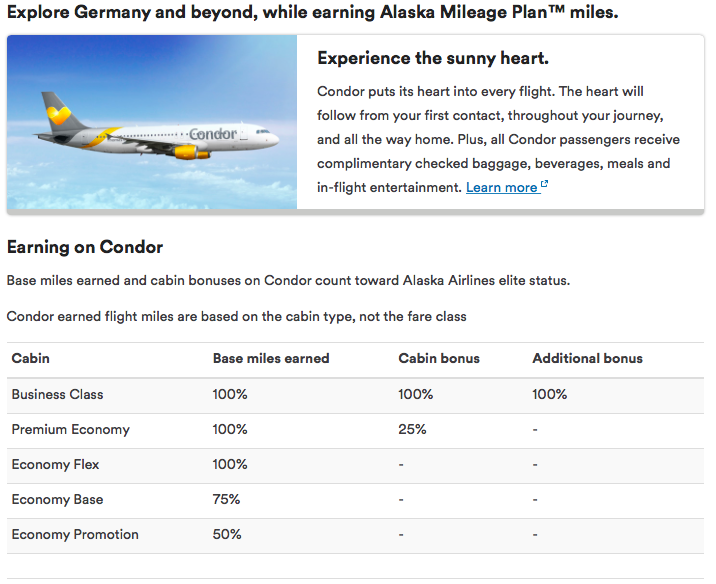Click the Condor logo on the plane fuselage
Screen dimensions: 716x584
point(212,135)
